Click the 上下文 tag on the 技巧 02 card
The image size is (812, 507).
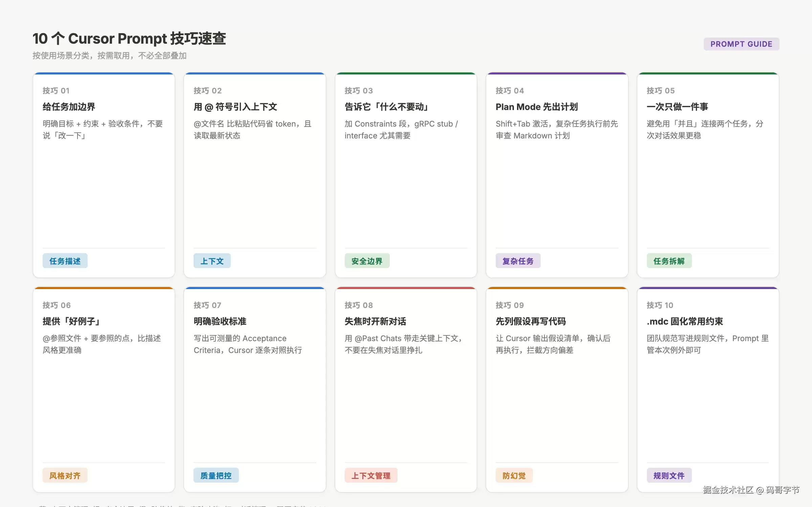pyautogui.click(x=212, y=261)
